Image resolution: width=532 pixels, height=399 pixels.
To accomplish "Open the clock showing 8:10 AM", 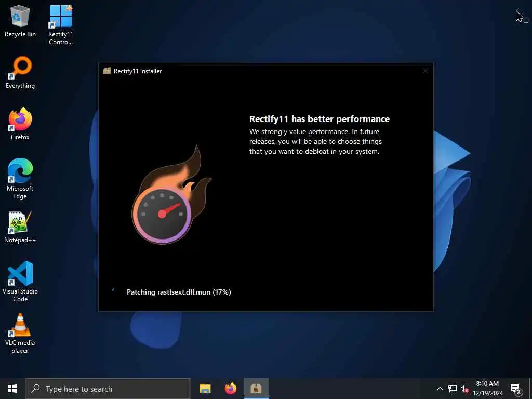I will 487,389.
